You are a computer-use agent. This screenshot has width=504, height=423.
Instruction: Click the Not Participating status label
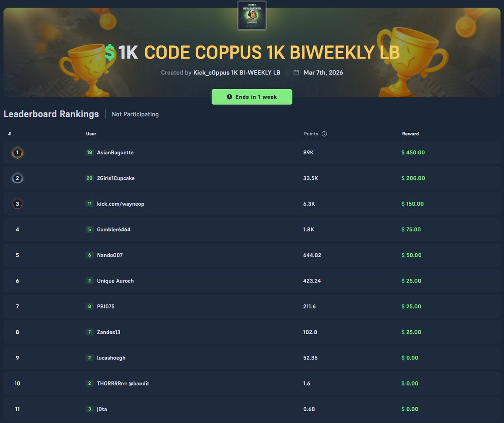point(135,114)
